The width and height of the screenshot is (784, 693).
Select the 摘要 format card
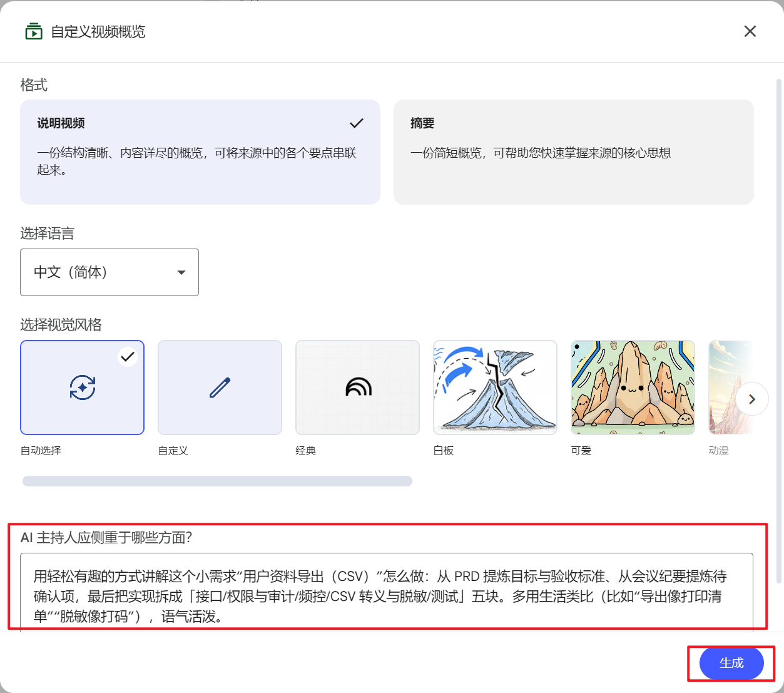pyautogui.click(x=573, y=152)
